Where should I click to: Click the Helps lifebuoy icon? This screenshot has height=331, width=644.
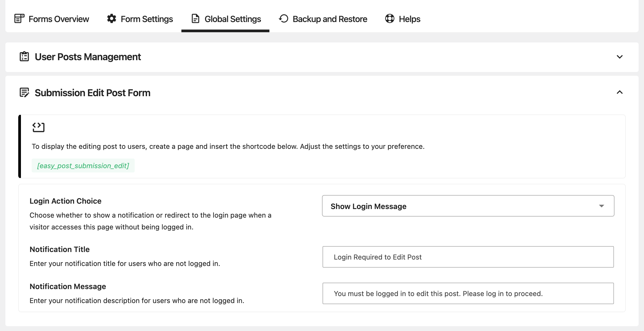coord(390,19)
